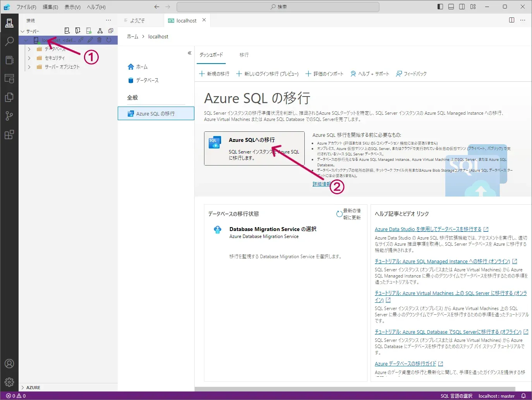Image resolution: width=532 pixels, height=400 pixels.
Task: Expand the サーバー オブジェクト folder
Action: click(29, 67)
